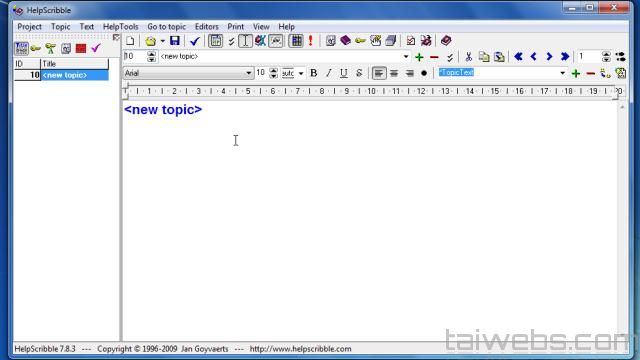Toggle the topic grid view icon in left panel
This screenshot has width=640, height=360.
click(x=21, y=49)
